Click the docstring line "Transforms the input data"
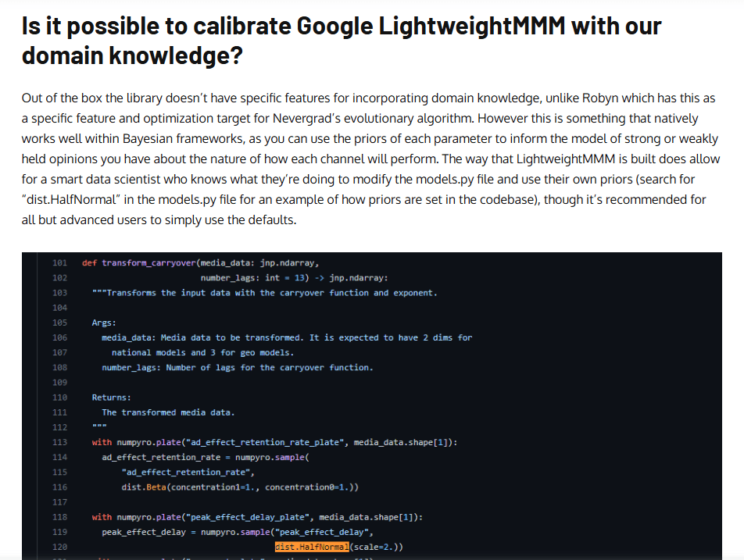 [x=265, y=293]
